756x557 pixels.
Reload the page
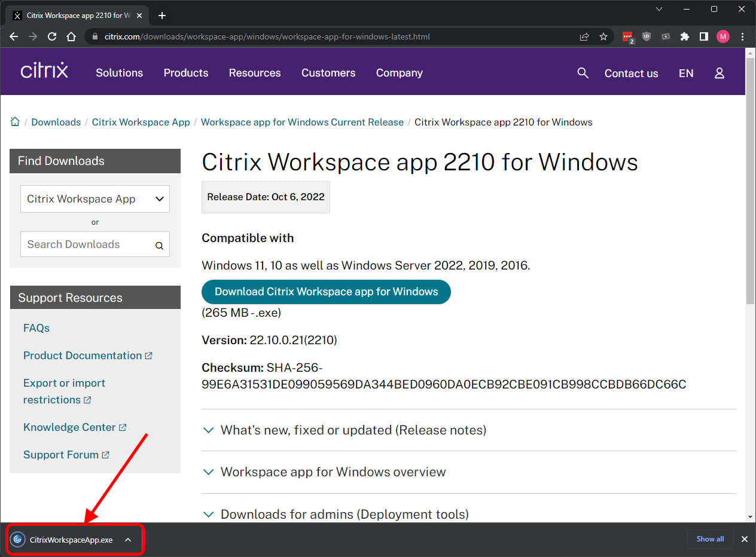[x=52, y=36]
